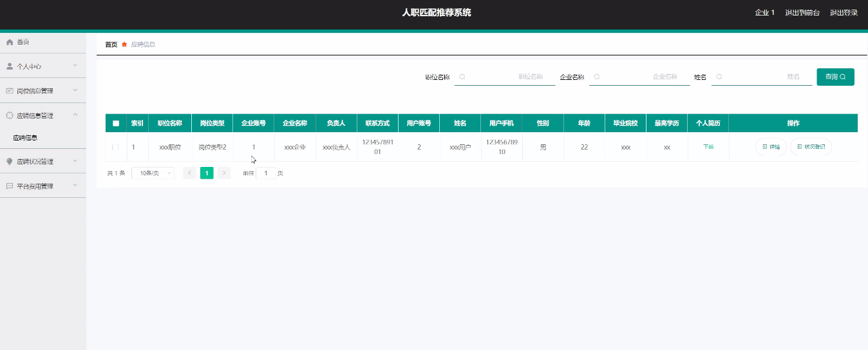Check the checkbox for row 1

click(x=116, y=147)
